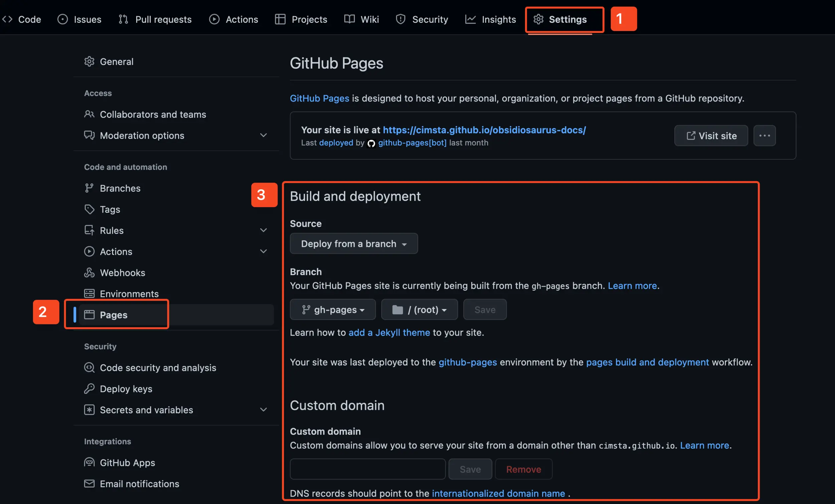835x504 pixels.
Task: Open the gh-pages branch selector
Action: (x=332, y=310)
